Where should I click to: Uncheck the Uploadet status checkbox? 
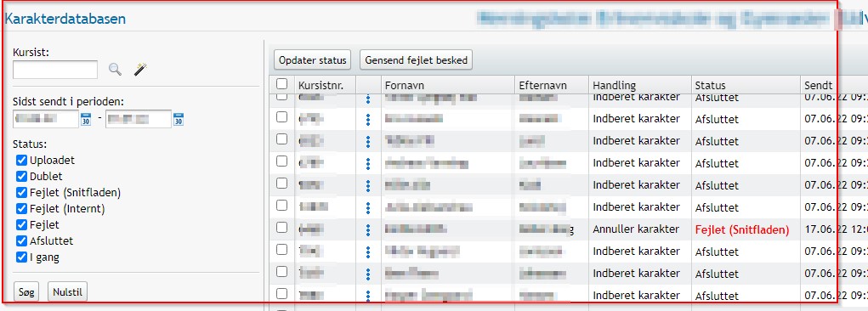pyautogui.click(x=21, y=160)
